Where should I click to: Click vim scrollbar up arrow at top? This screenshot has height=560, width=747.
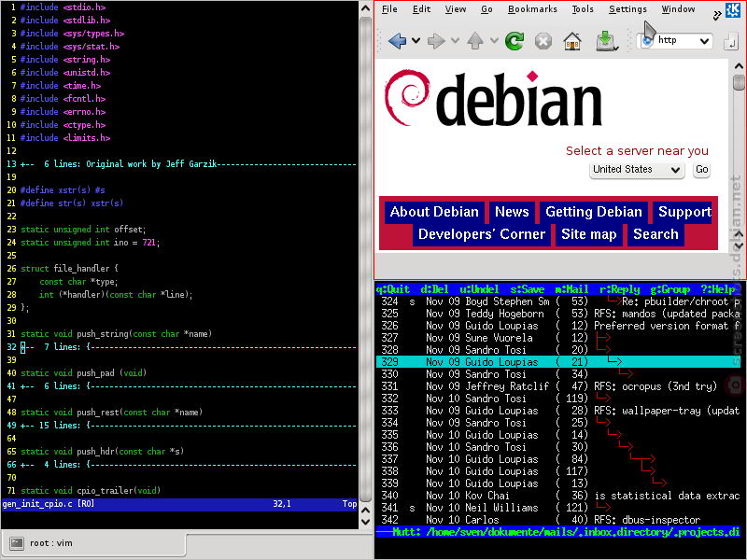[x=365, y=8]
